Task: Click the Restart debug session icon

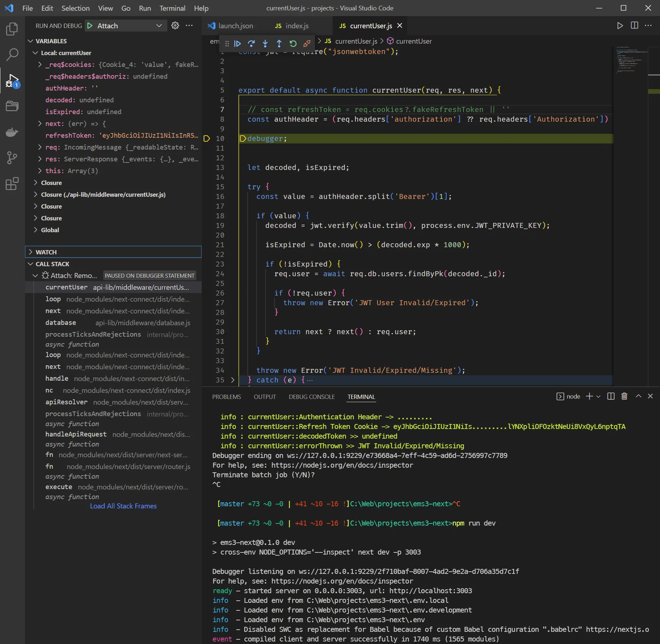Action: point(293,44)
